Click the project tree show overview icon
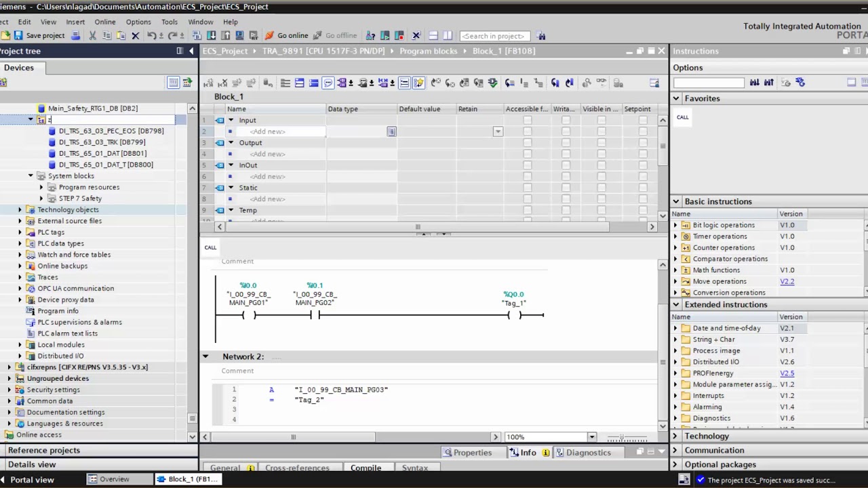 (x=174, y=82)
